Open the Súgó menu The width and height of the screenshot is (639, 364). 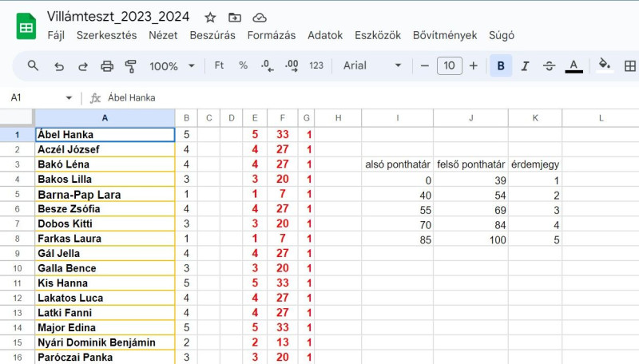pos(502,35)
